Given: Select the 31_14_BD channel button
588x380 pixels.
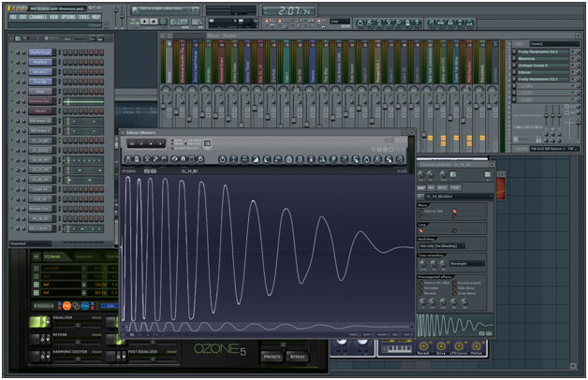Looking at the screenshot, I should [40, 140].
